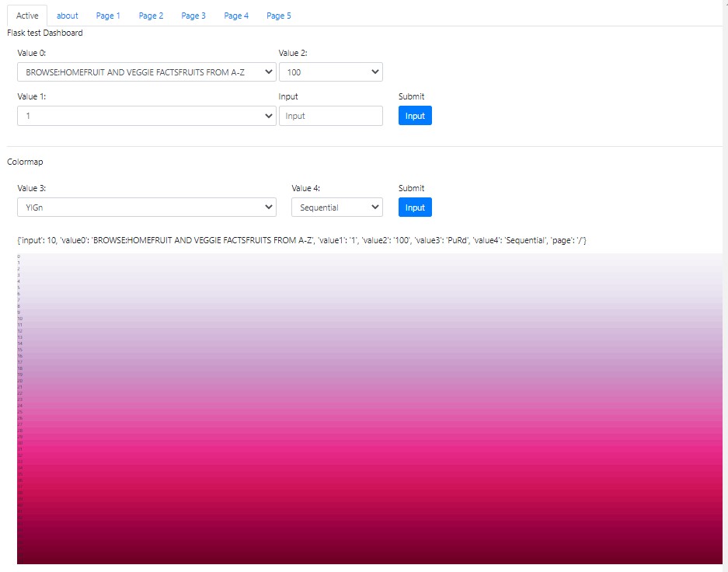Click the dropdown arrow on Value 0
The image size is (728, 572).
click(x=268, y=71)
